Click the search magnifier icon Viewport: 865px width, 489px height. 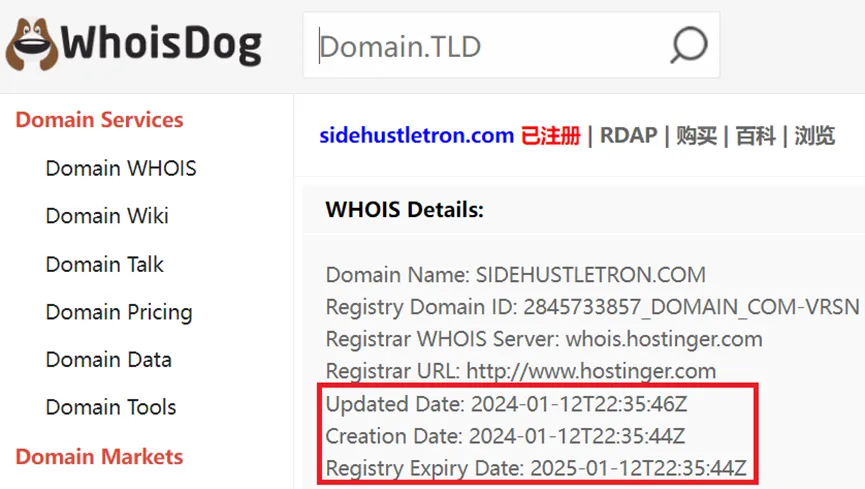pyautogui.click(x=689, y=45)
